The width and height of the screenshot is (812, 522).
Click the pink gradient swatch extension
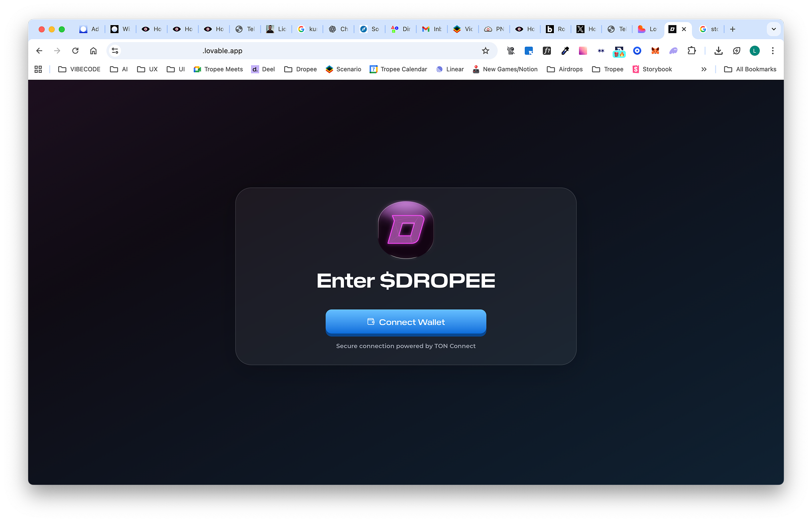click(x=583, y=51)
